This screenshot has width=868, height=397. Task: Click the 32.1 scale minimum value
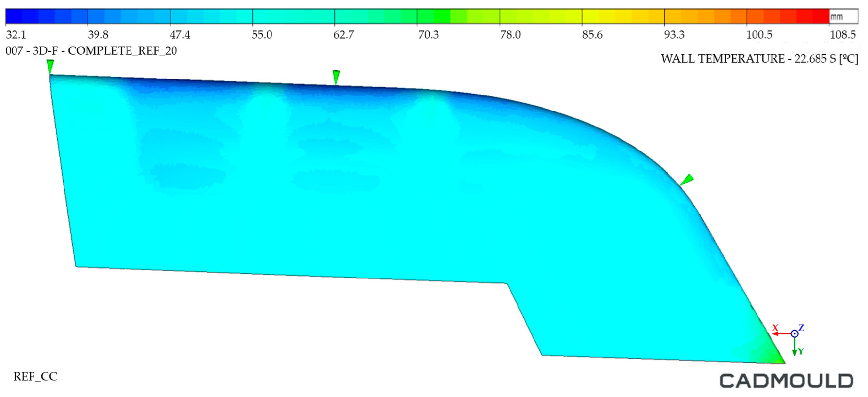tap(16, 34)
